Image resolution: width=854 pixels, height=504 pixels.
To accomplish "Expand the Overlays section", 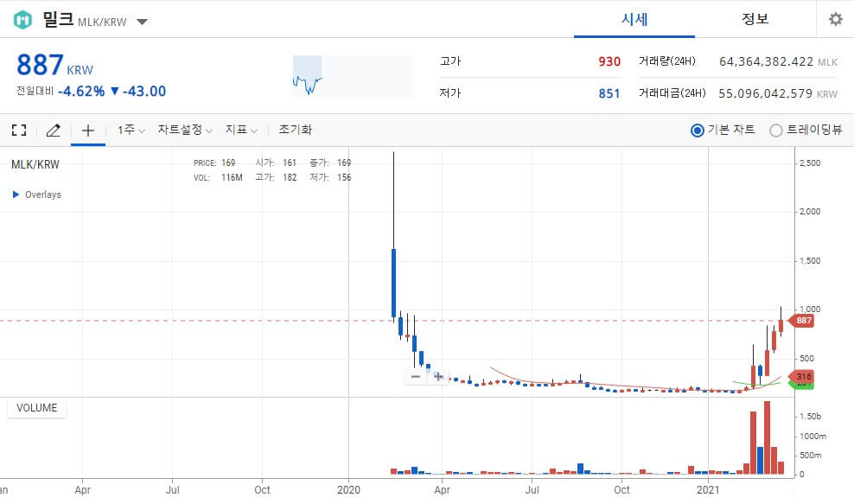I will coord(36,195).
